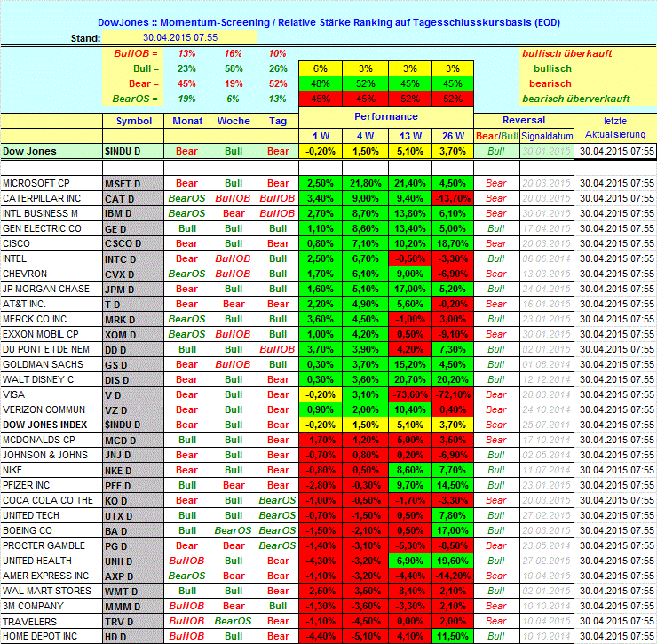The height and width of the screenshot is (644, 657).
Task: Click the 4 W performance column header
Action: (x=366, y=136)
